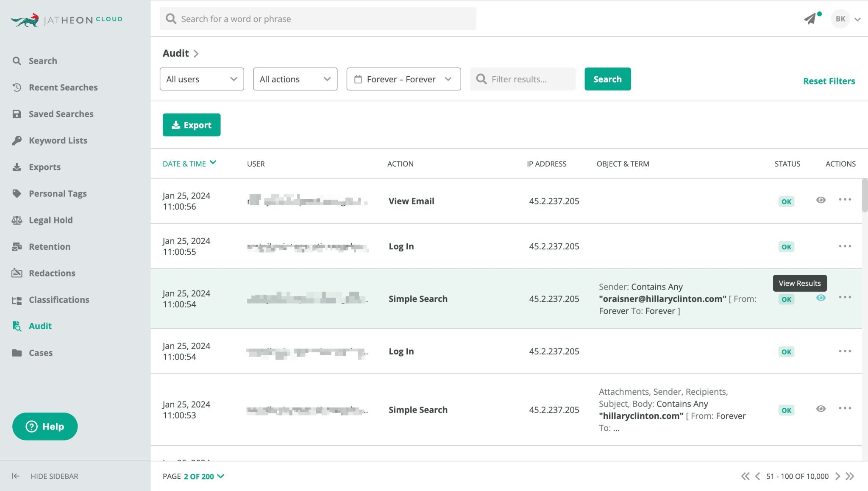The height and width of the screenshot is (491, 868).
Task: Open three-dot menu for View Email row
Action: (x=845, y=200)
